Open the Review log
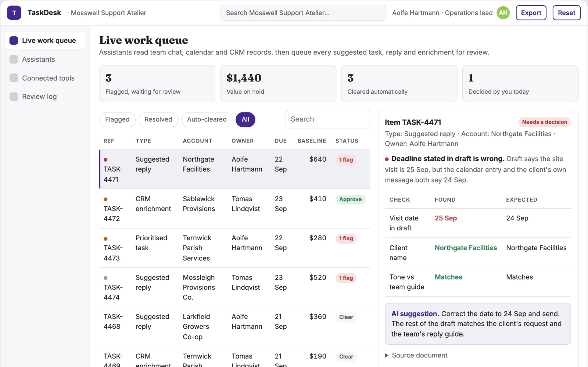 pyautogui.click(x=45, y=97)
